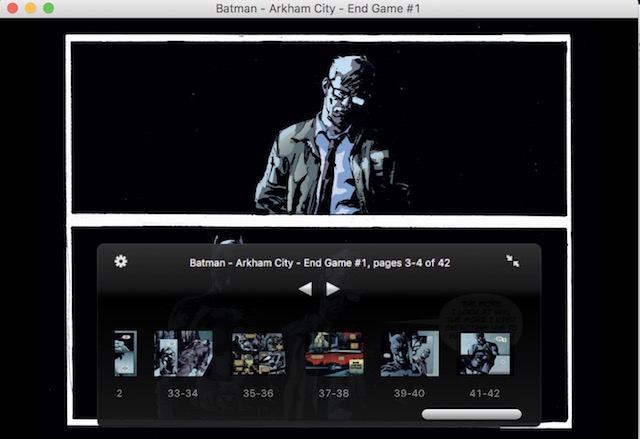Click the exit fullscreen arrows icon
This screenshot has width=640, height=439.
coord(513,261)
